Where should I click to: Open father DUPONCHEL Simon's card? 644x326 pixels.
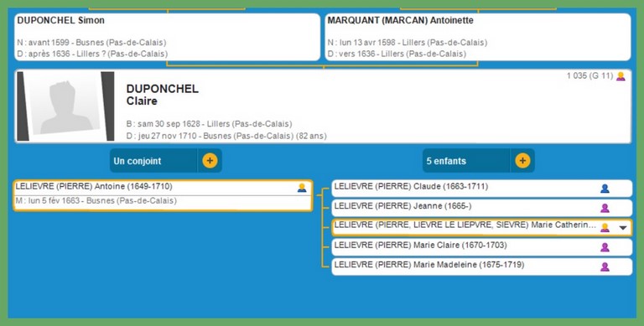tap(167, 37)
